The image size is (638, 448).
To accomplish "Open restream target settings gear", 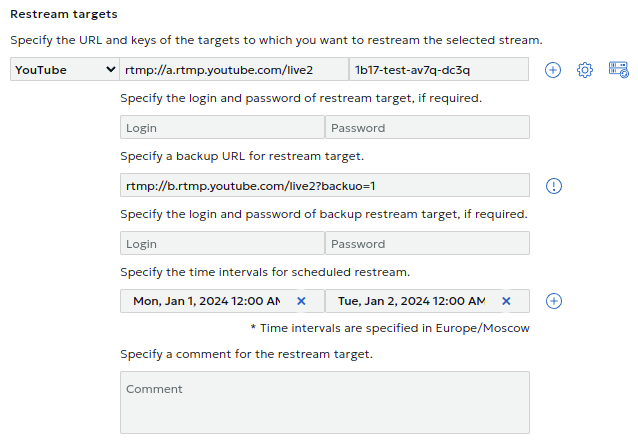I will click(585, 70).
